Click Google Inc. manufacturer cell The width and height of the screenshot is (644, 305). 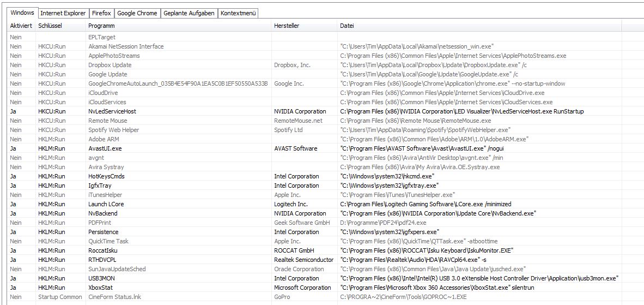click(289, 83)
